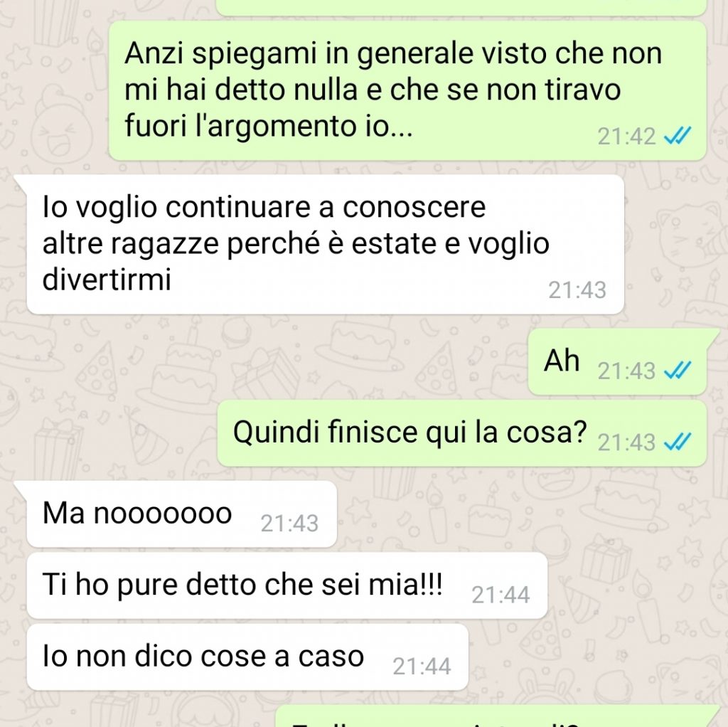
Task: Tap the 'Quindi finisce qui la cosa?' message
Action: [x=461, y=433]
